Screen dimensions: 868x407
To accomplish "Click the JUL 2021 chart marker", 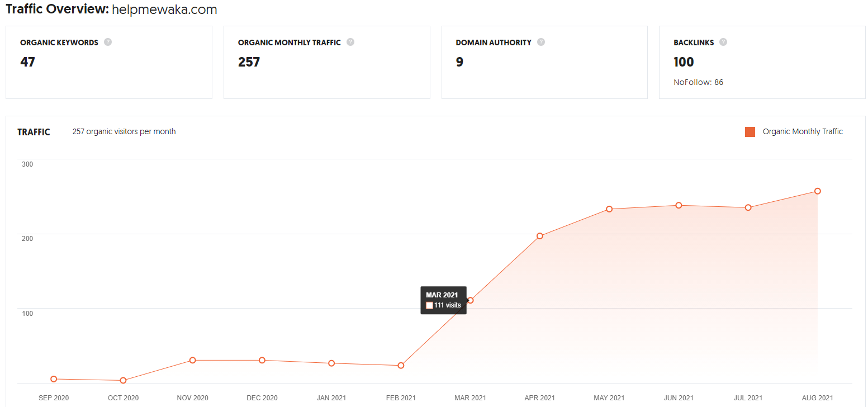I will click(x=748, y=207).
